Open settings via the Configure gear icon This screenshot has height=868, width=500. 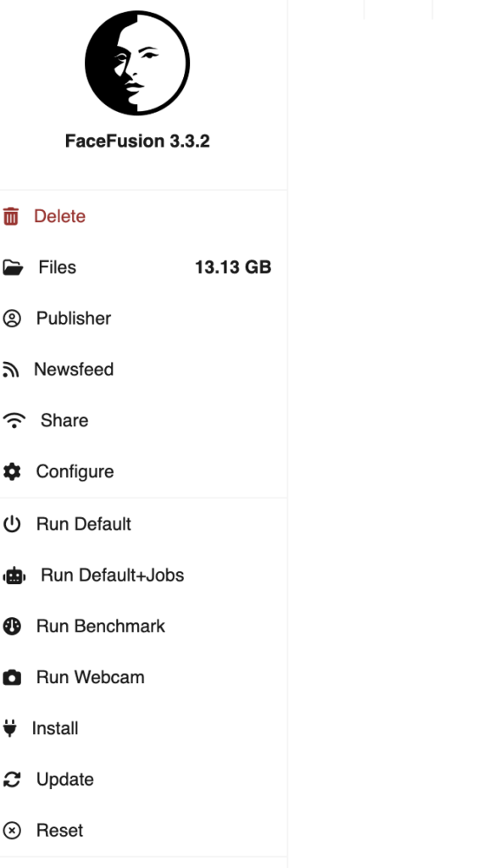[12, 471]
